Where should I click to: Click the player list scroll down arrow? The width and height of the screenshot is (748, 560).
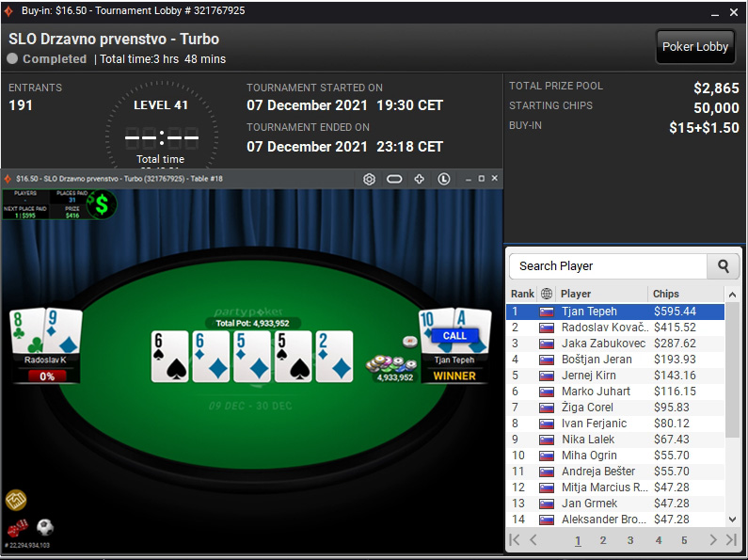pos(732,520)
